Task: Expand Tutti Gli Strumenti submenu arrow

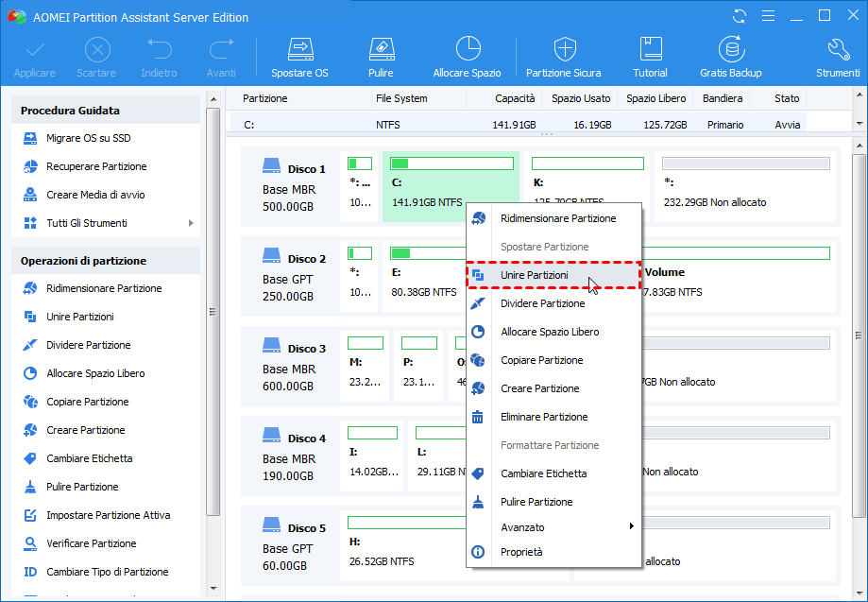Action: pos(191,223)
